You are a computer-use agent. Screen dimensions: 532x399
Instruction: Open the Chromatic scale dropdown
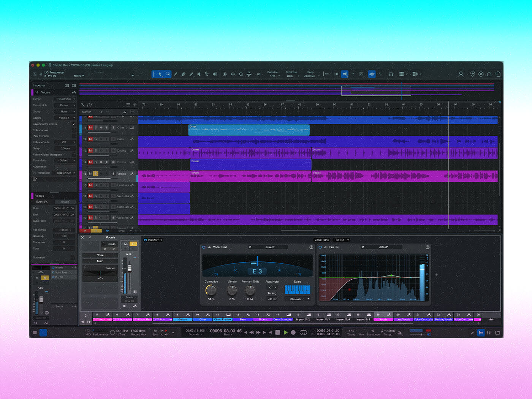pyautogui.click(x=298, y=299)
